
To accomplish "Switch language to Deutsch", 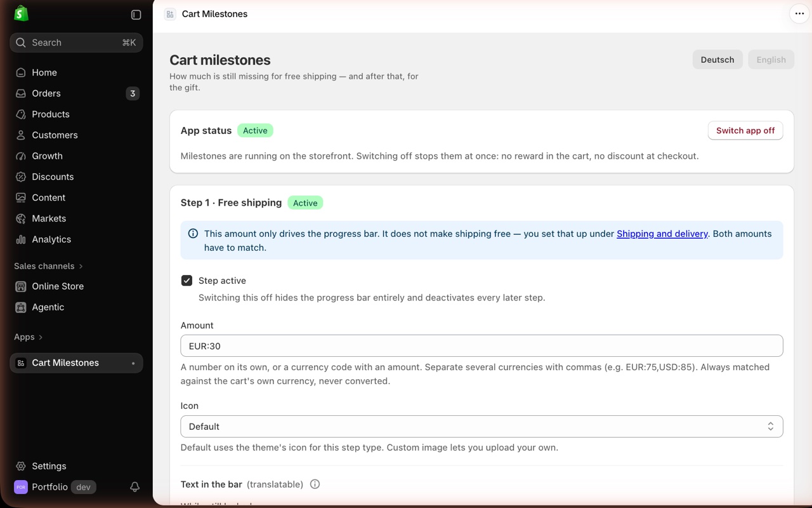I will 717,60.
